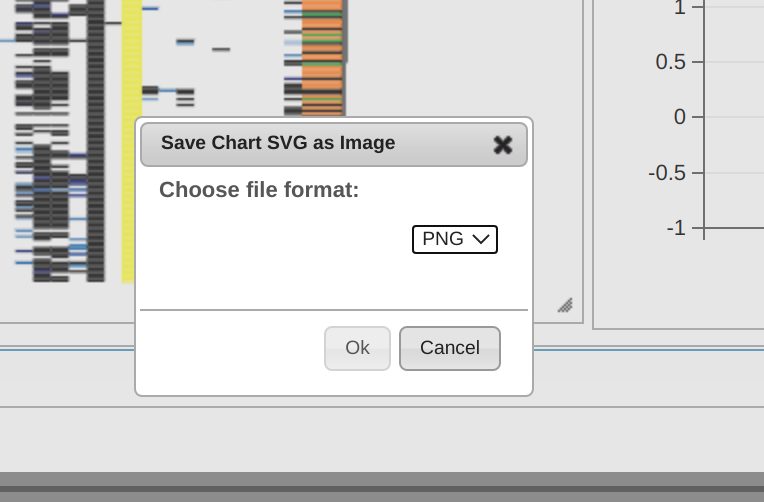Screen dimensions: 764x502
Task: Click the 1 axis tick label at top
Action: point(680,7)
